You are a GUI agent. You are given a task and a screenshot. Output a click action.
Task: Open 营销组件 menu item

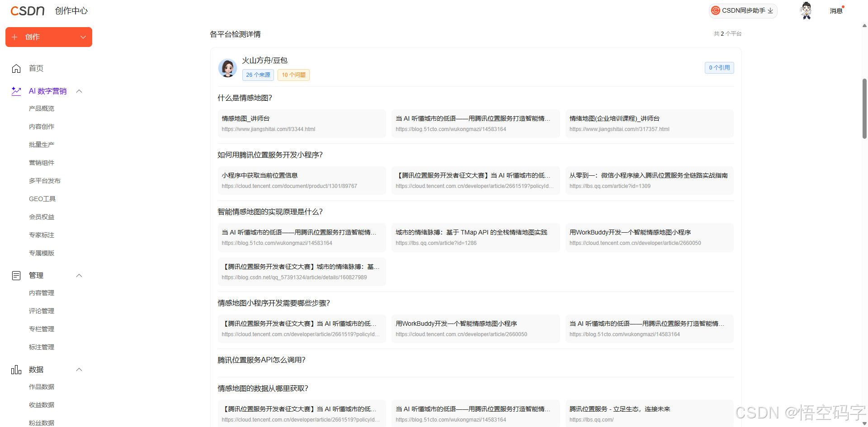(x=42, y=163)
